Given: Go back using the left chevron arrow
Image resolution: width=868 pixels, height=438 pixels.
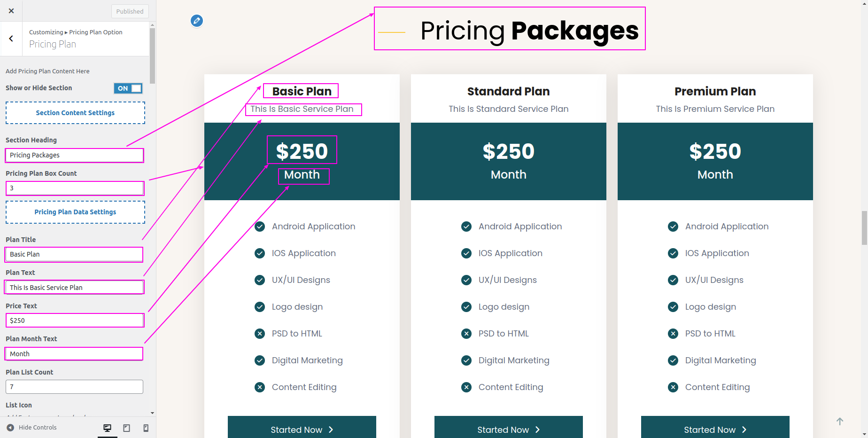Looking at the screenshot, I should click(11, 39).
